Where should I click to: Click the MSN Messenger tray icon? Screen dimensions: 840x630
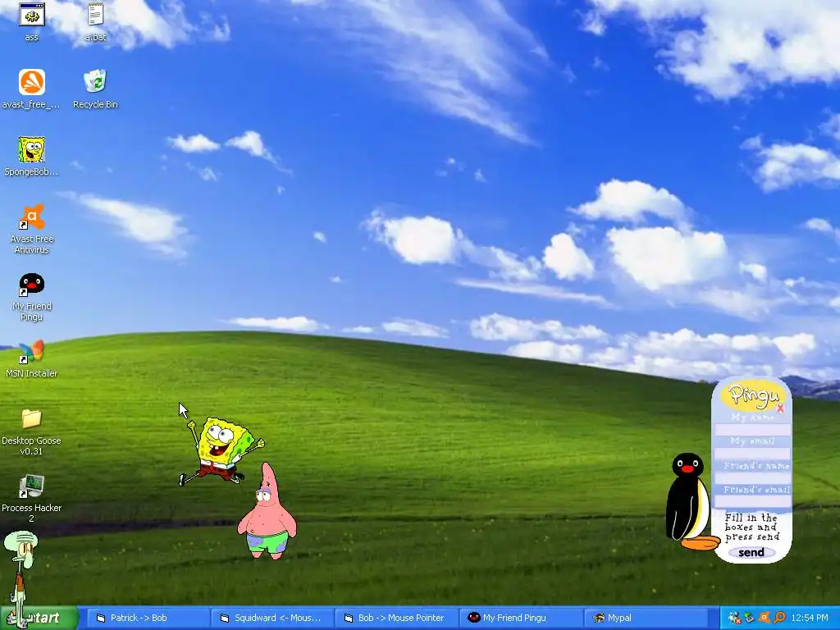tap(734, 619)
